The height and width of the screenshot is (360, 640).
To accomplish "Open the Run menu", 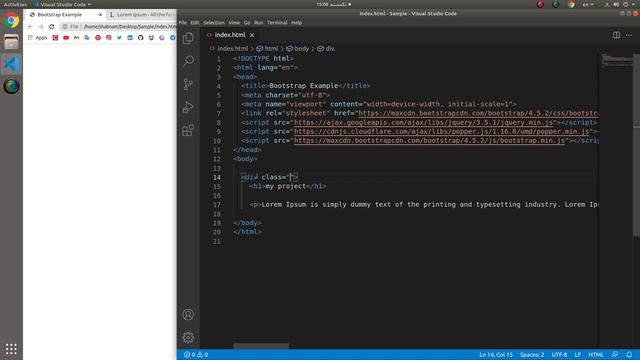I will (259, 23).
